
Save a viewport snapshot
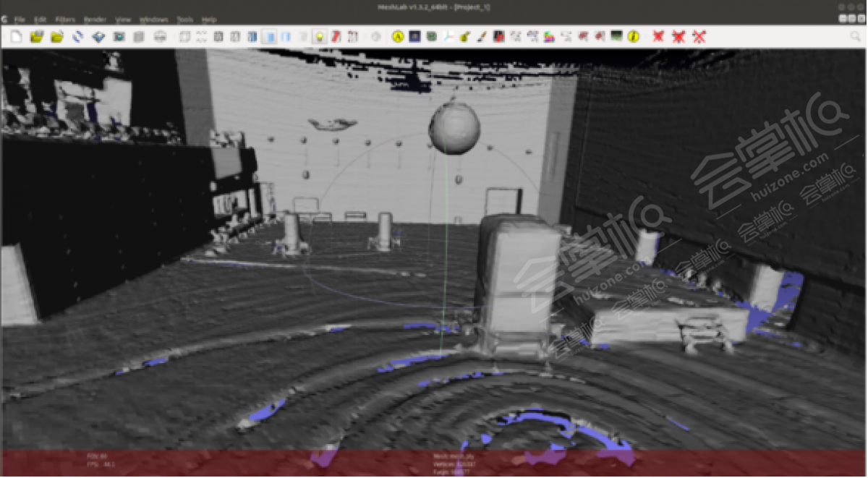click(x=119, y=36)
